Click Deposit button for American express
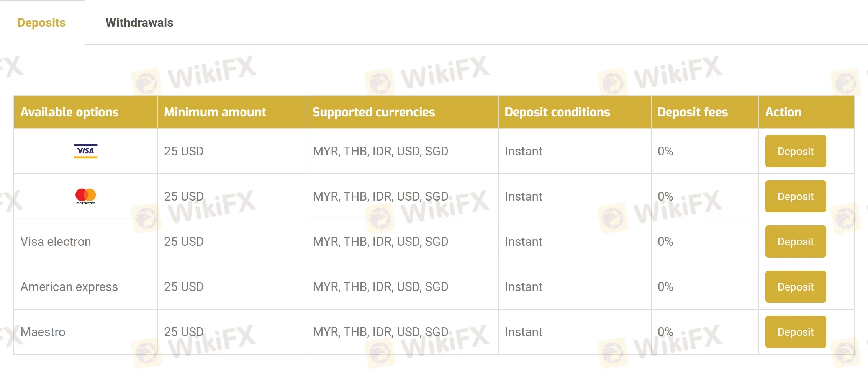This screenshot has width=868, height=382. click(x=796, y=287)
